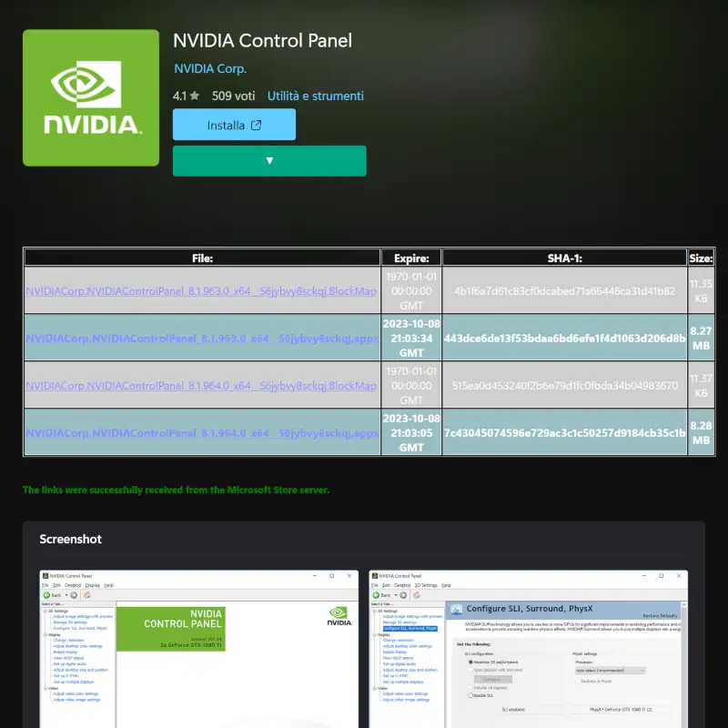Click the star icon beside the 4.1 rating
The width and height of the screenshot is (728, 728).
coord(195,96)
